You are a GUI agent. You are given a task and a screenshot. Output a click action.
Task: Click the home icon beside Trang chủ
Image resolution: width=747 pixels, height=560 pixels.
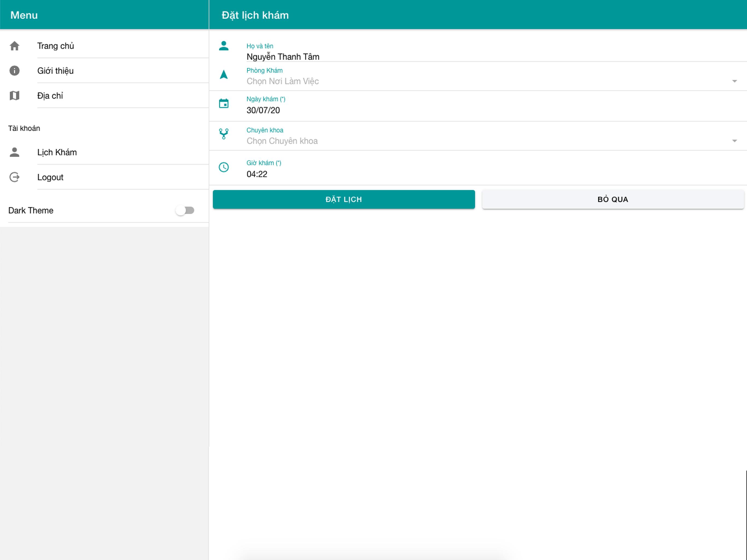14,46
